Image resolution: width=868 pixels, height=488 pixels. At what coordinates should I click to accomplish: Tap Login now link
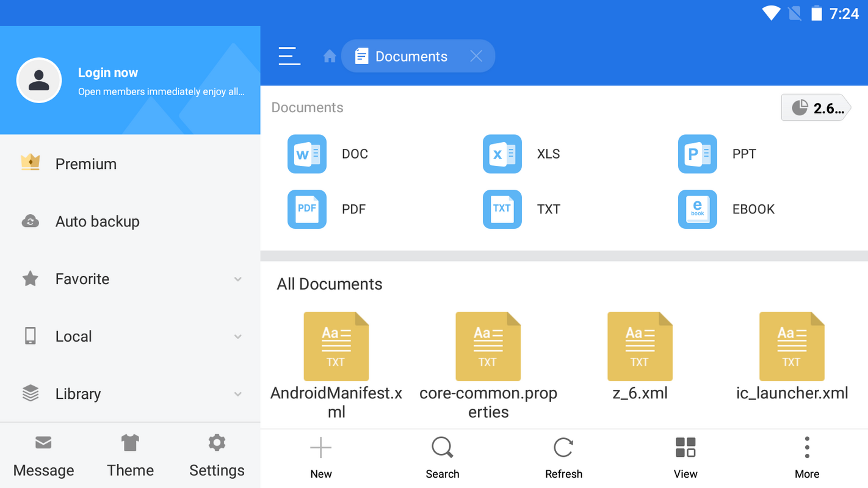coord(108,73)
